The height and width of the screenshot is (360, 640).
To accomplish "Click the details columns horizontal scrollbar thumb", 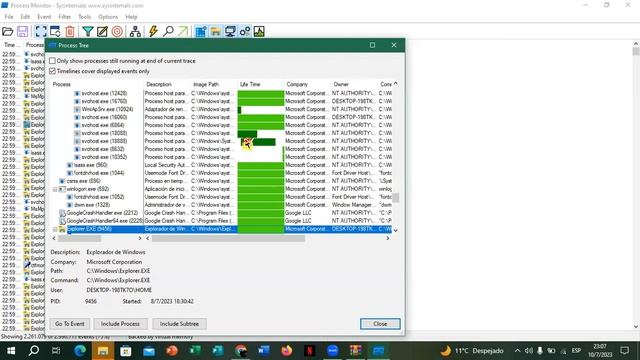I will tap(228, 238).
